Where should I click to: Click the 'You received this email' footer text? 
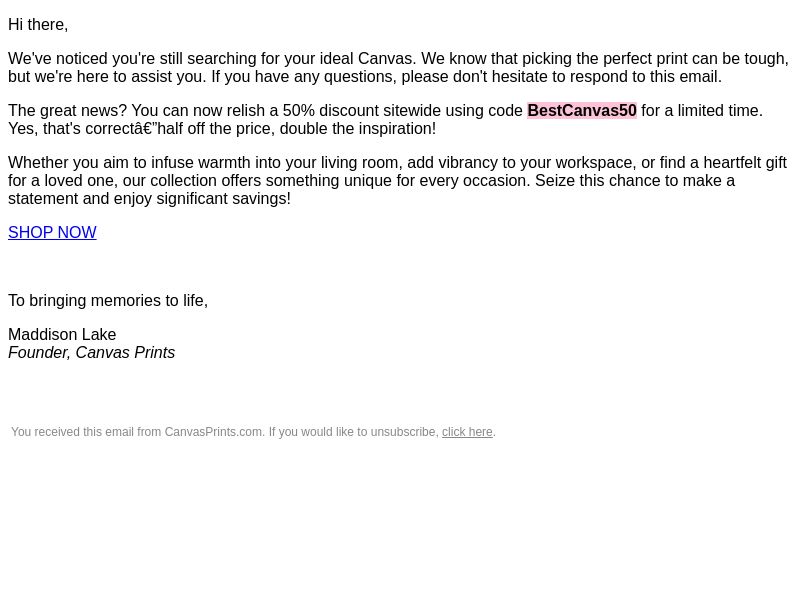click(x=72, y=432)
